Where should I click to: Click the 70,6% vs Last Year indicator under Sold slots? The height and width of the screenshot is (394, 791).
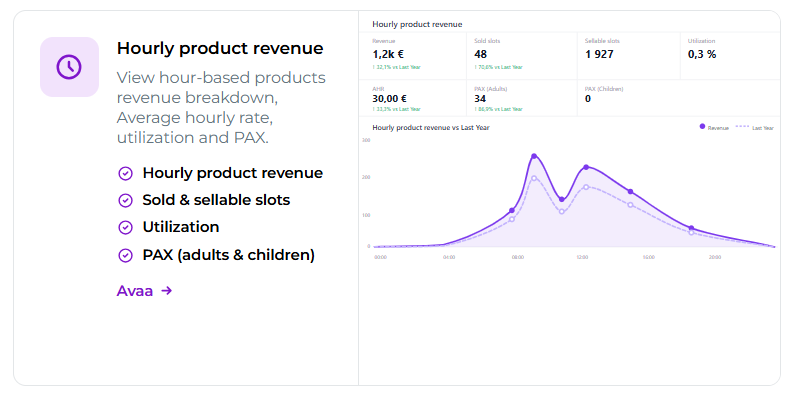point(498,67)
